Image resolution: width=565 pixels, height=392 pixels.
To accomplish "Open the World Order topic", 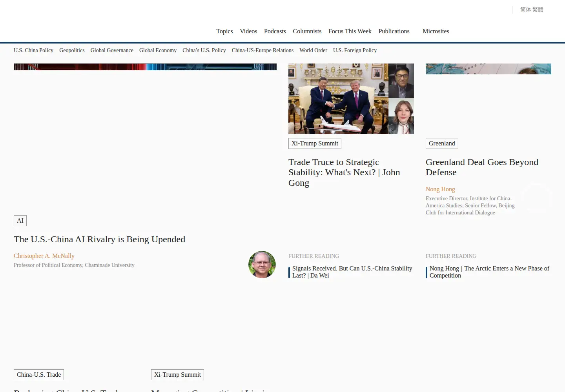I will coord(313,51).
